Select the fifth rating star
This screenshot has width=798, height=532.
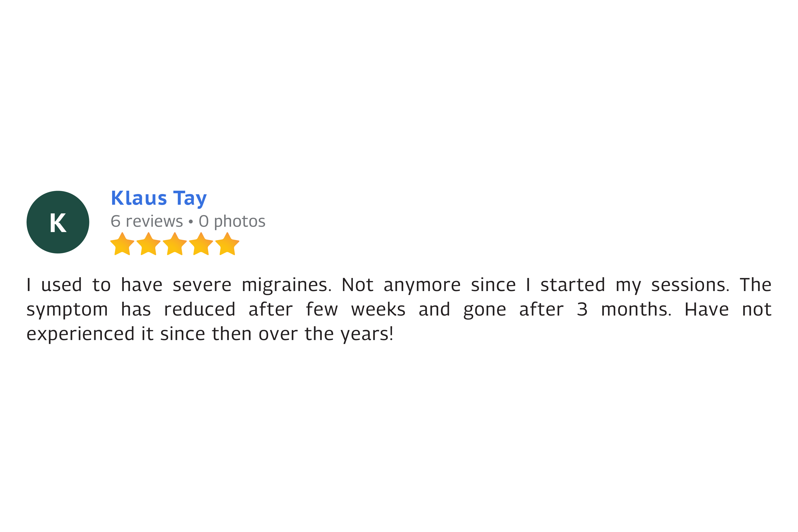point(227,244)
